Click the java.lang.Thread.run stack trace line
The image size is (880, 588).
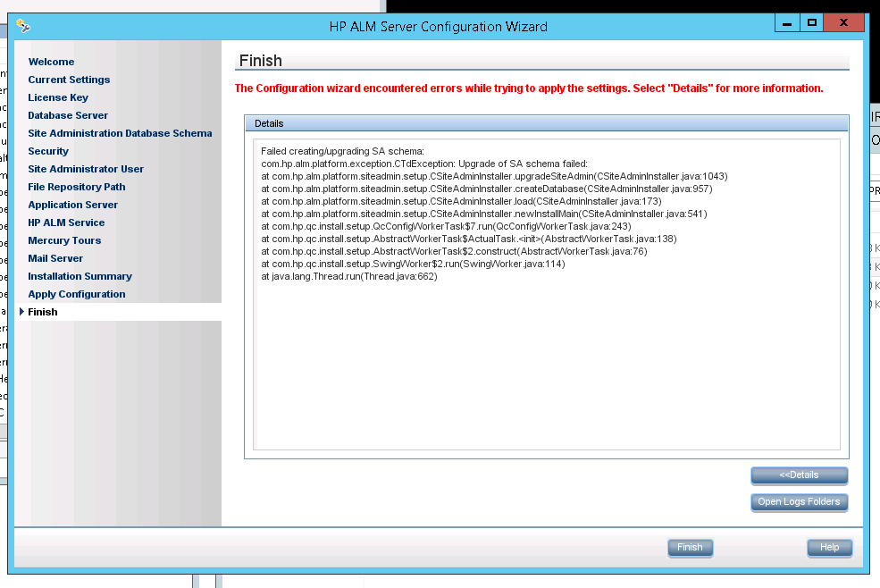pos(349,276)
